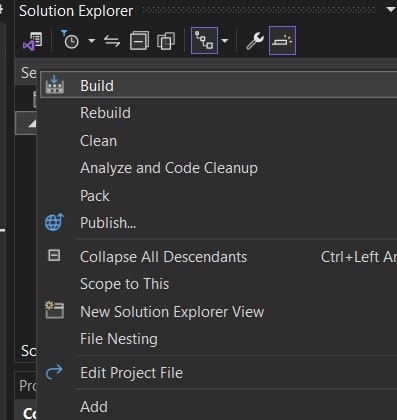This screenshot has height=420, width=397.
Task: Select Edit Project File entry
Action: tap(131, 373)
